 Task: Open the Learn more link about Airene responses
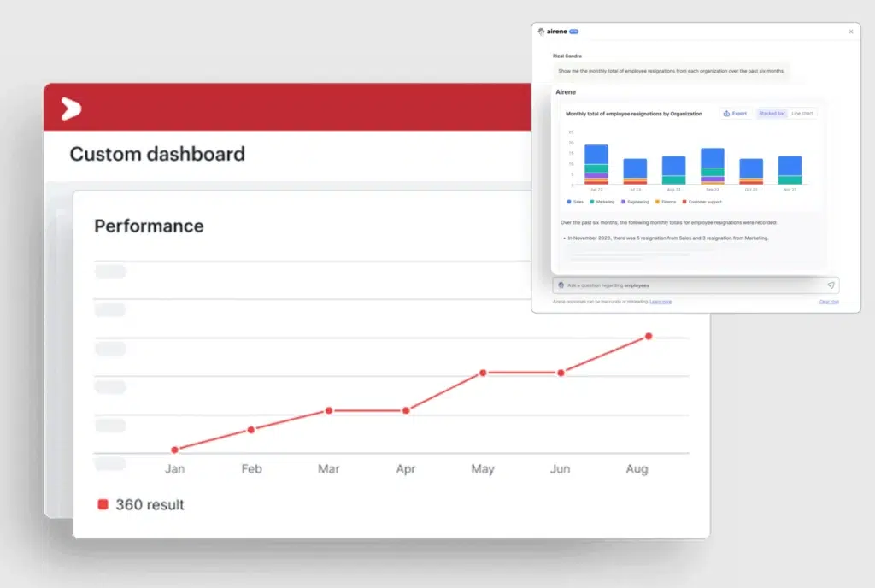(660, 302)
